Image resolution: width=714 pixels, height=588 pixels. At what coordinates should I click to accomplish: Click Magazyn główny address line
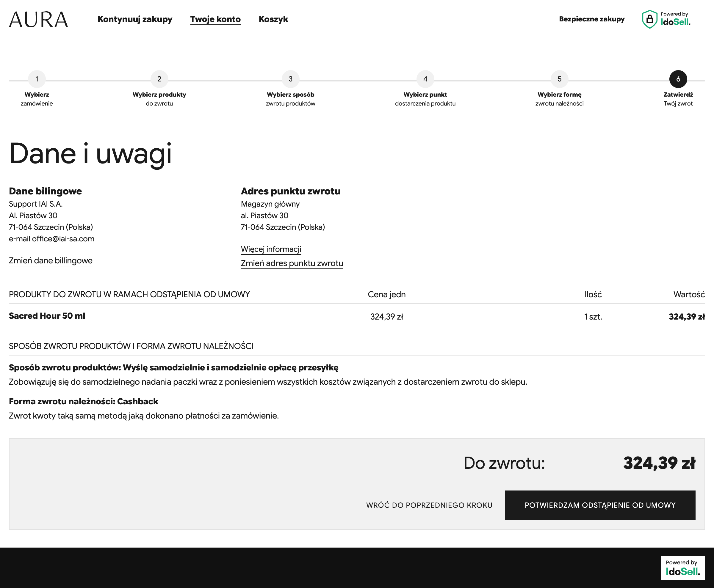point(270,204)
